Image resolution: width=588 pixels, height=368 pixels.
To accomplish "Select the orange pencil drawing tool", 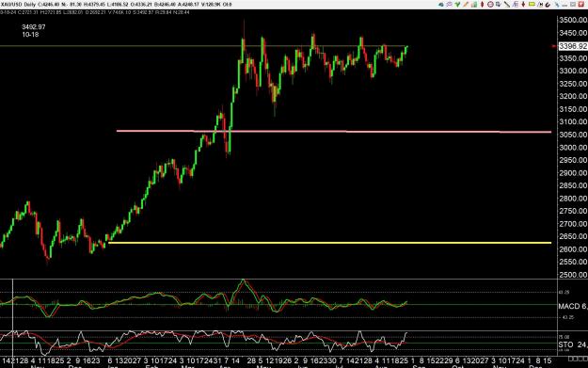I will coord(466,5).
